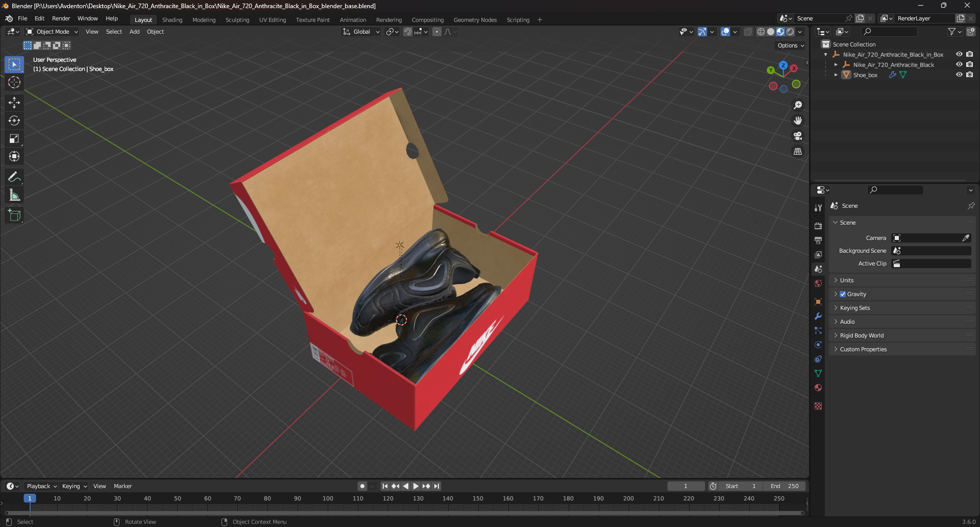Select the Annotate tool
The height and width of the screenshot is (527, 980).
point(14,177)
